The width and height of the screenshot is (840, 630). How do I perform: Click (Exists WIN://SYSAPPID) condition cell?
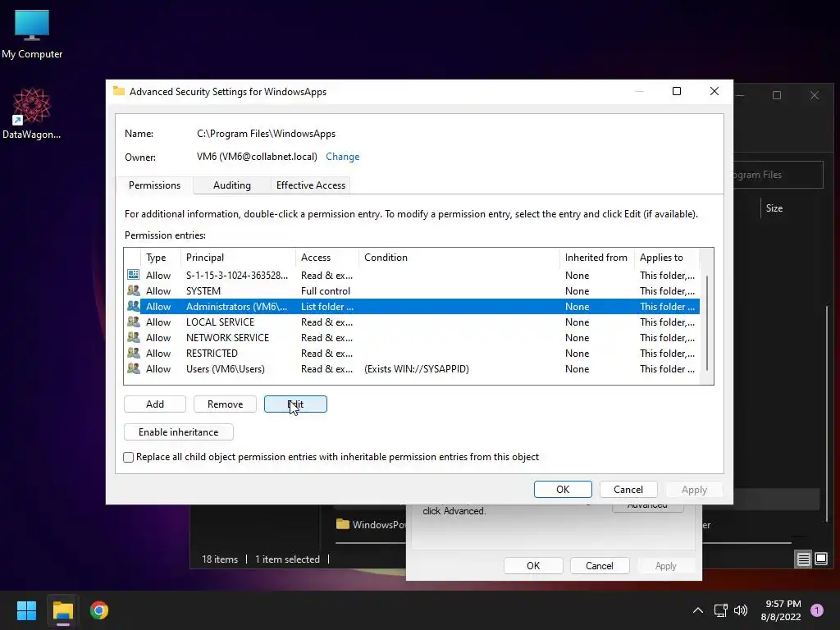[416, 368]
